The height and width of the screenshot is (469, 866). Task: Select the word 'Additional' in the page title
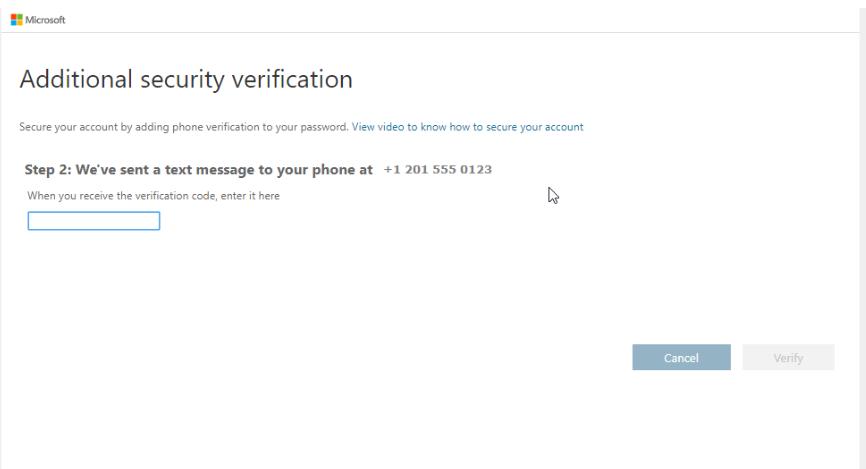pos(68,79)
